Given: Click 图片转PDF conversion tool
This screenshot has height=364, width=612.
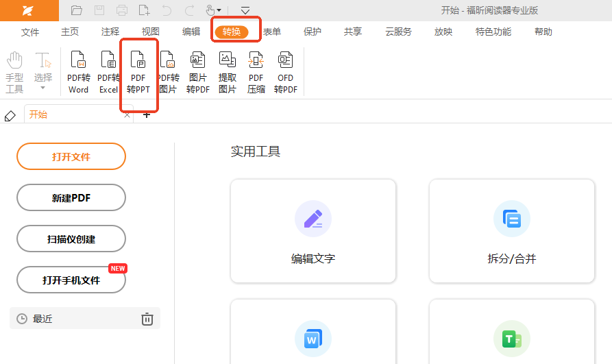Looking at the screenshot, I should pyautogui.click(x=198, y=72).
